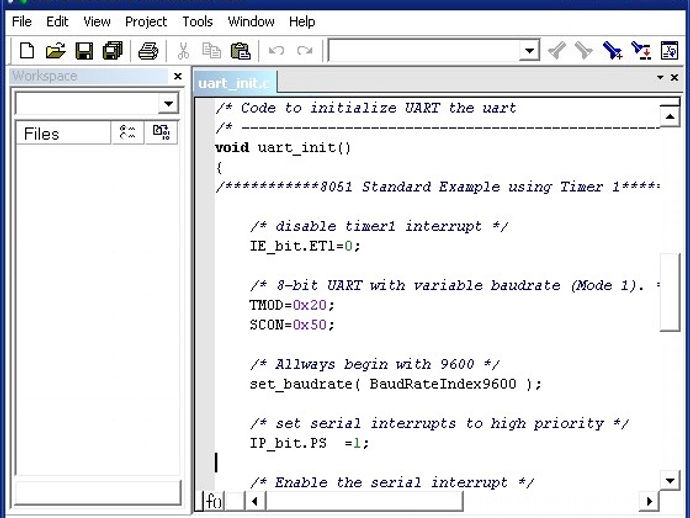Click the horizontal scrollbar right arrow

coord(649,501)
